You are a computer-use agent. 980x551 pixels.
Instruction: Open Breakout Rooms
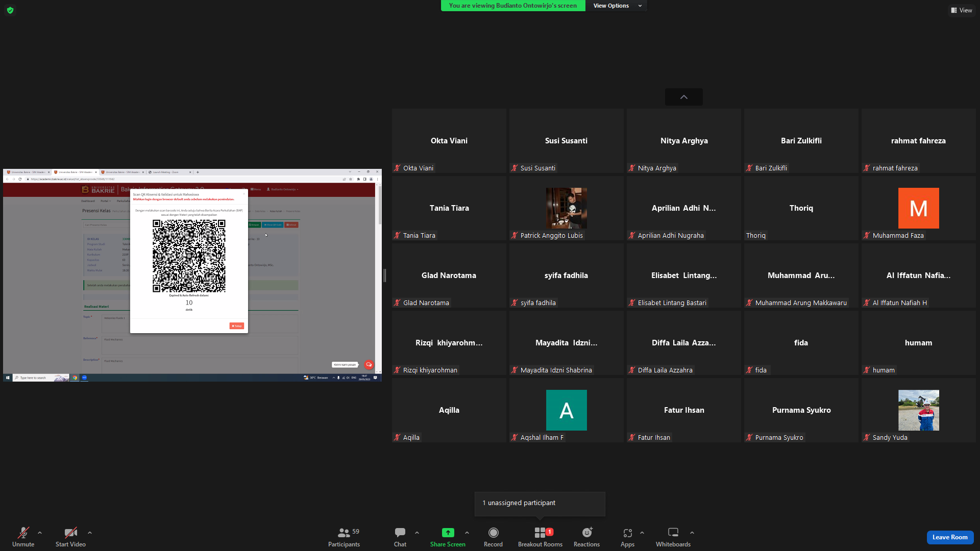(x=540, y=537)
